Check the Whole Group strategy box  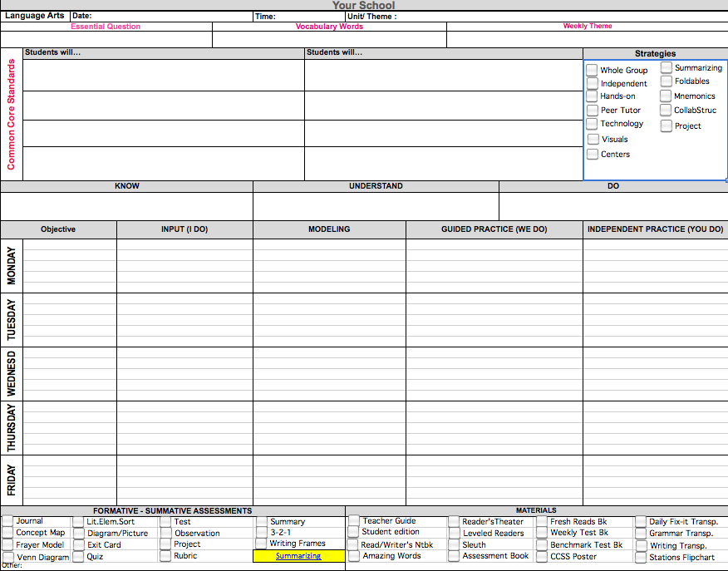[592, 70]
